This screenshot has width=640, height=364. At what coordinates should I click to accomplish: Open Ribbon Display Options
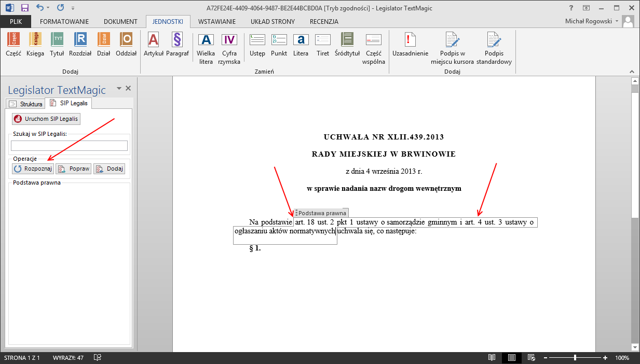[586, 8]
